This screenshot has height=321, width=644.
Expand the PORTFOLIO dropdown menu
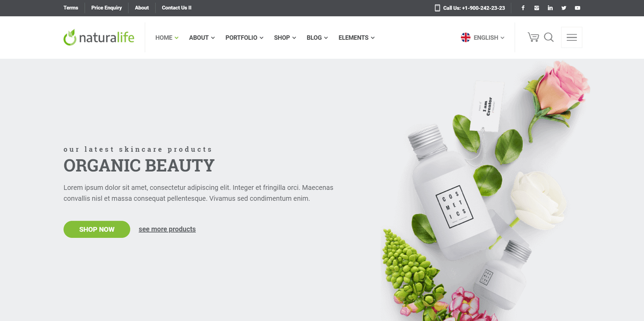click(244, 38)
